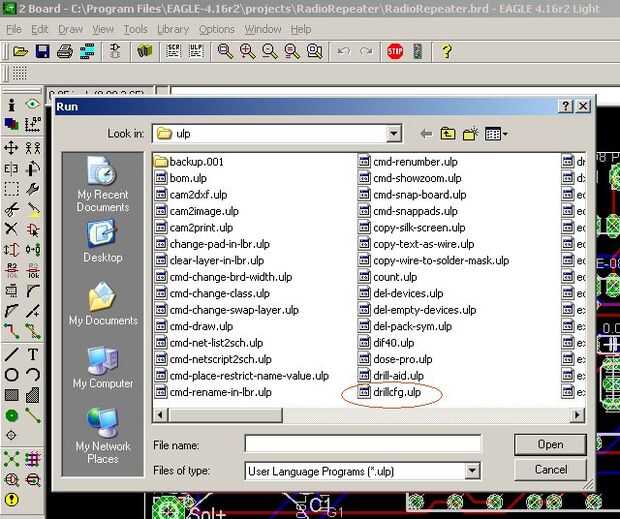Click the SCR script execute icon
This screenshot has width=620, height=519.
[x=173, y=51]
